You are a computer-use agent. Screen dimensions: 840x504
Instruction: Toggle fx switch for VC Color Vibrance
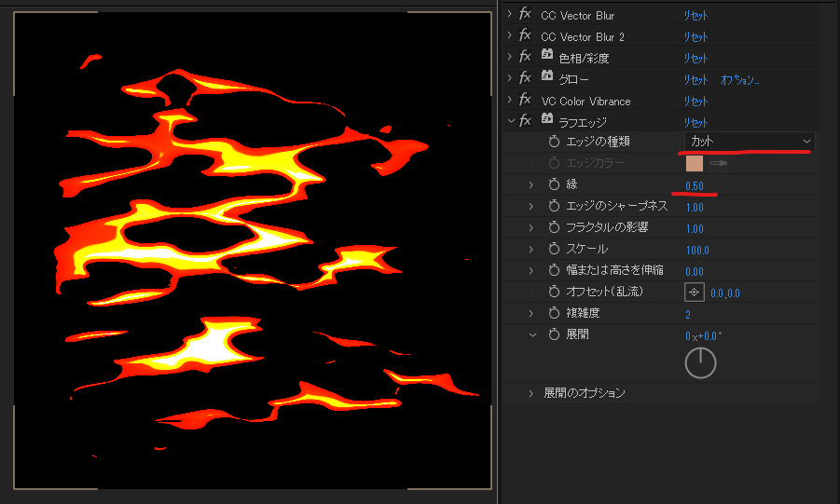point(525,101)
